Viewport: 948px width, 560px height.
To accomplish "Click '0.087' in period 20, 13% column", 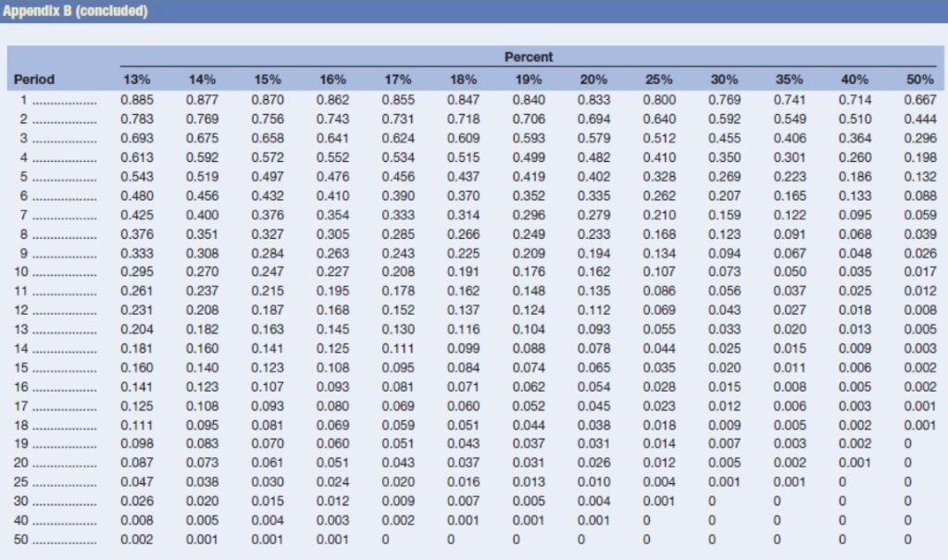I will [137, 463].
